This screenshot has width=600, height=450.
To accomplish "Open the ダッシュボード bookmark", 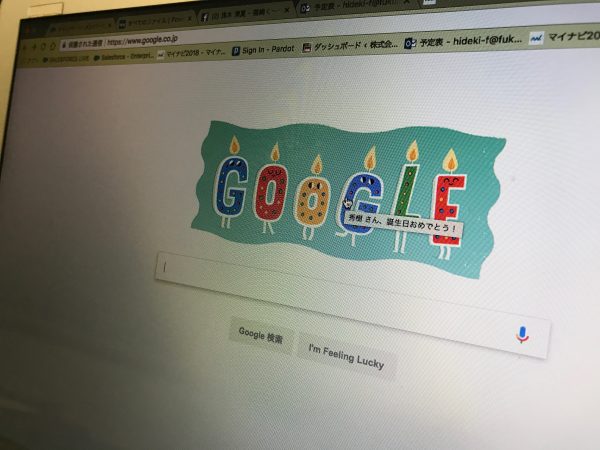I will pyautogui.click(x=350, y=46).
